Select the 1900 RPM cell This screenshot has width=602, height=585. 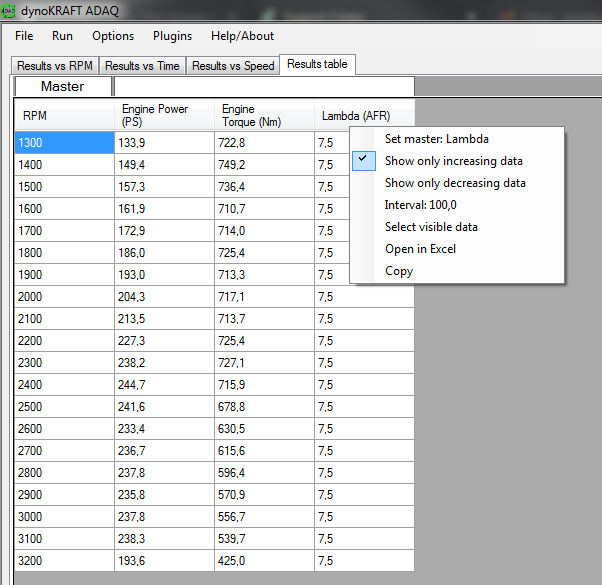64,275
